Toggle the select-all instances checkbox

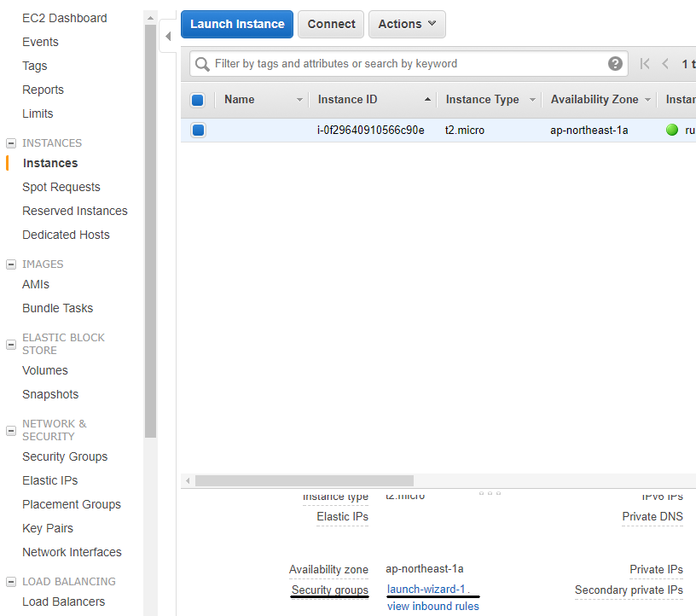click(x=198, y=100)
